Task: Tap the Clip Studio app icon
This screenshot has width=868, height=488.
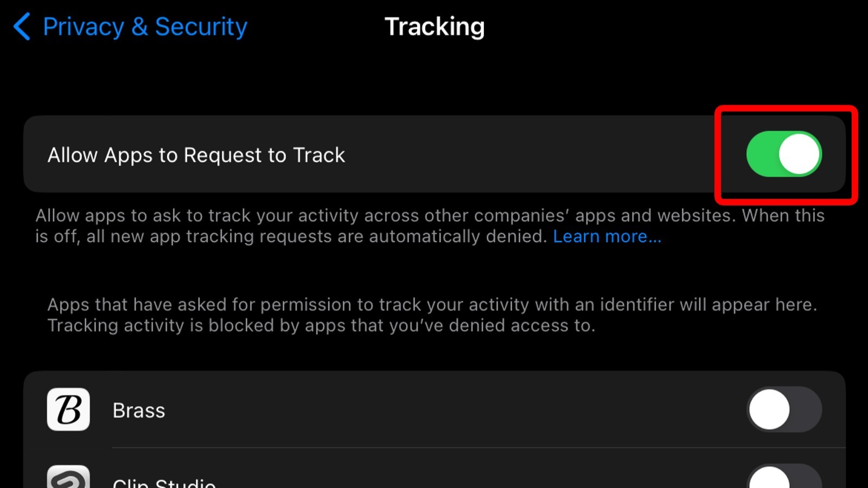Action: 68,478
